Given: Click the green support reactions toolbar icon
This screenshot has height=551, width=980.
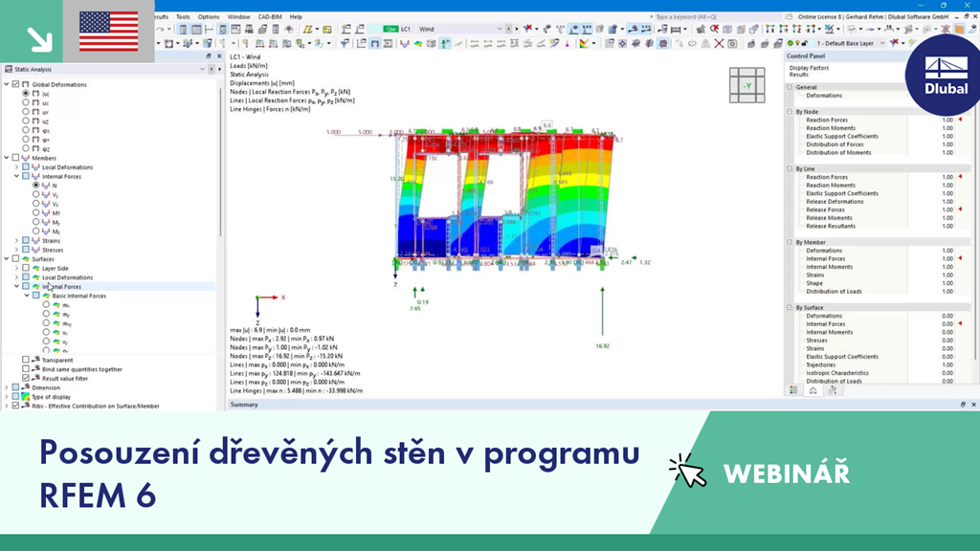Looking at the screenshot, I should coord(445,43).
